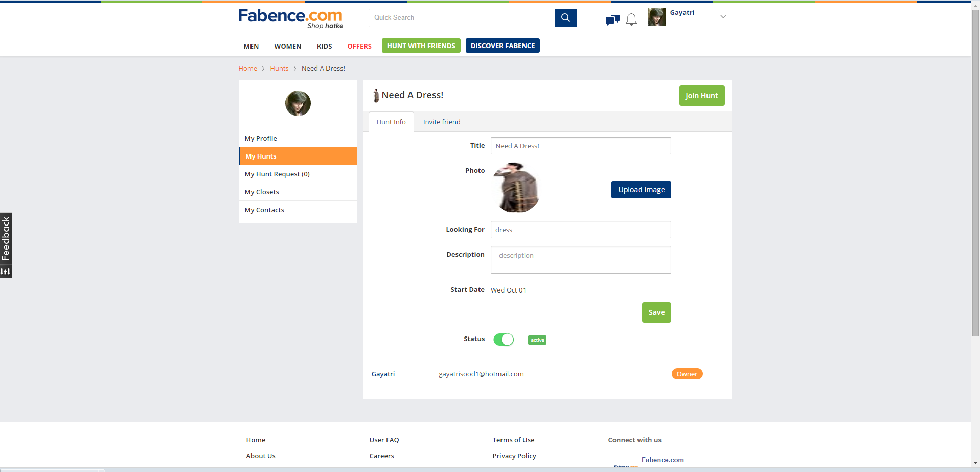Open the notifications bell
This screenshot has width=980, height=472.
(631, 19)
